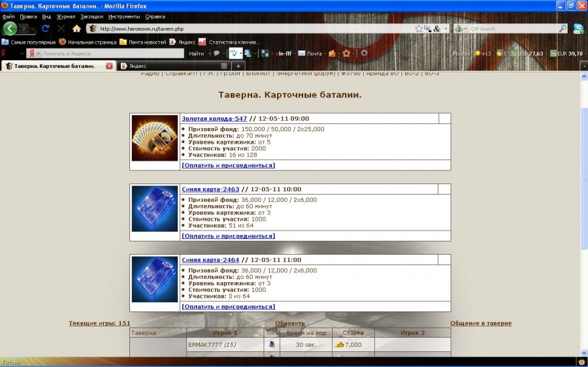The width and height of the screenshot is (588, 367).
Task: Click Оплатить и присоединиться under Золотая колода-547
Action: coord(229,165)
